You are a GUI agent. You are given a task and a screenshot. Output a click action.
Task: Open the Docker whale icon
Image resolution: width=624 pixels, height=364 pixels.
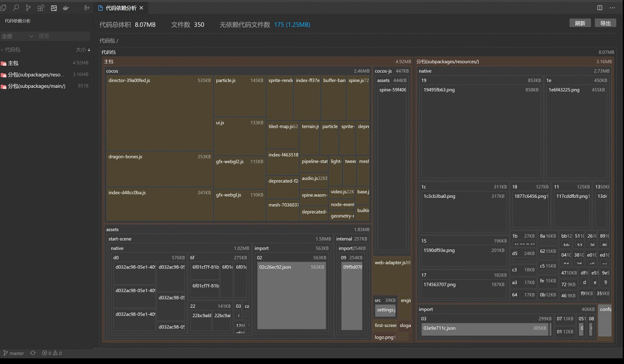66,8
